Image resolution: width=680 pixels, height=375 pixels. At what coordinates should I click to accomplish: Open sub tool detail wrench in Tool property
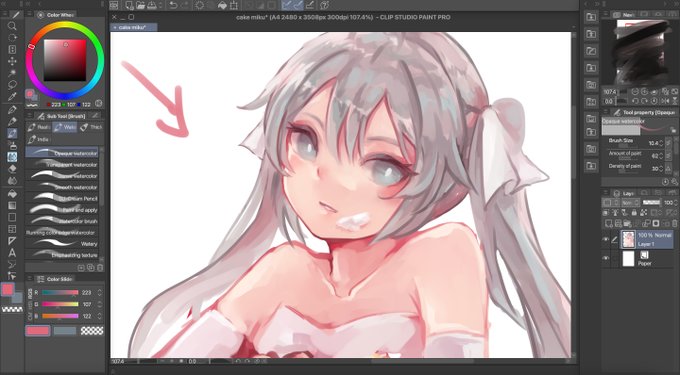coord(674,182)
